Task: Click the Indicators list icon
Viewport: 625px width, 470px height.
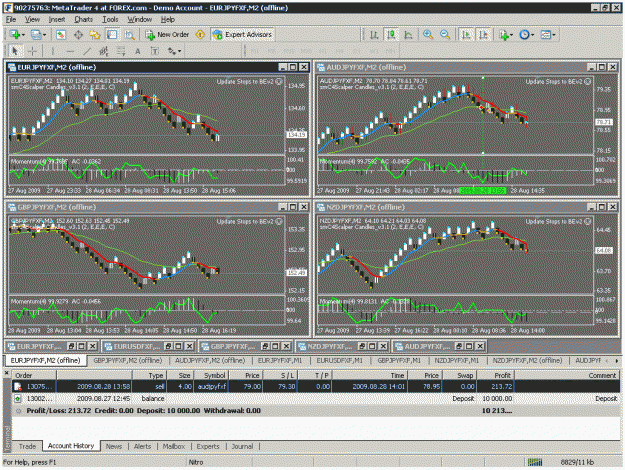Action: 503,35
